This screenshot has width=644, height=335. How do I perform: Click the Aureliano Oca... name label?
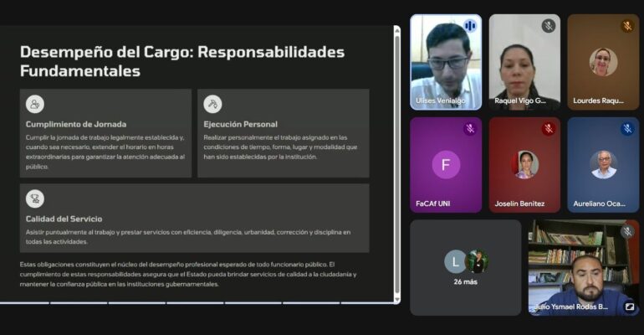click(x=599, y=204)
